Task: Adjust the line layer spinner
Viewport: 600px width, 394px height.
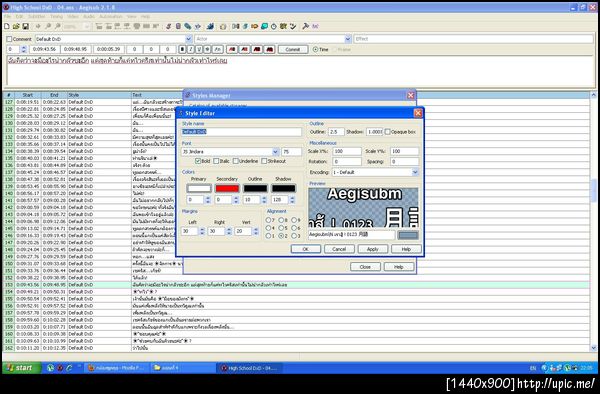Action: click(x=24, y=49)
